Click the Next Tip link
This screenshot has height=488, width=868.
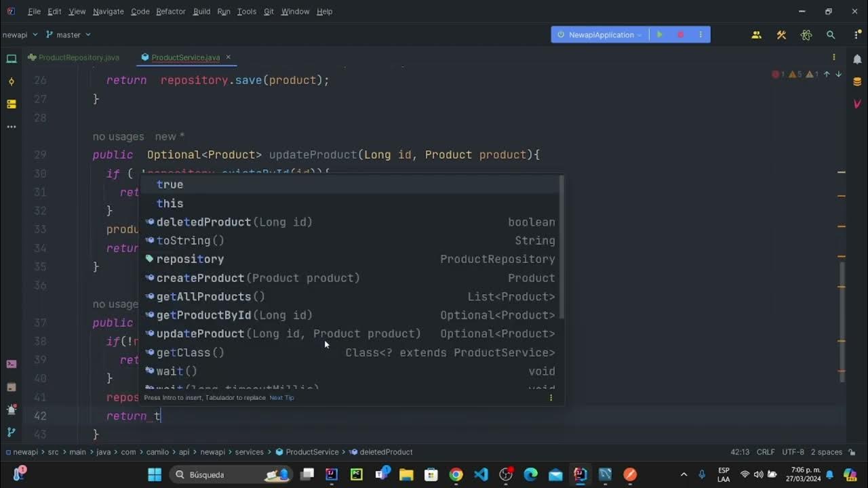point(281,398)
